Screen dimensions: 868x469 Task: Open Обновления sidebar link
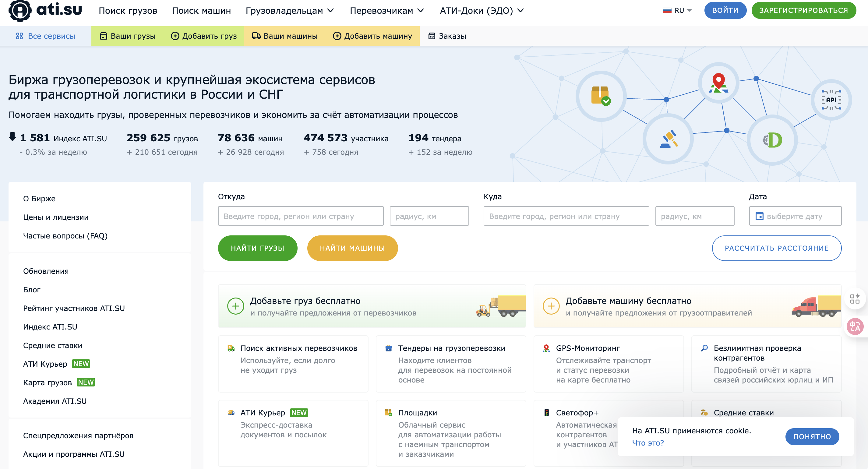point(45,271)
